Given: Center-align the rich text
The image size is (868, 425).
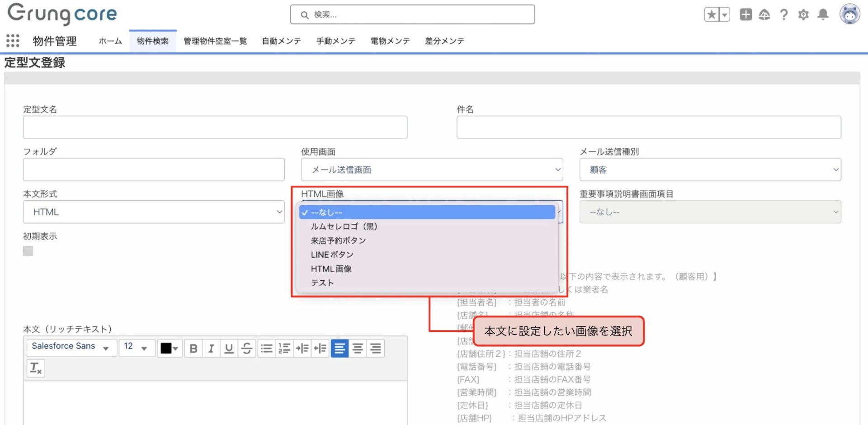Looking at the screenshot, I should coord(358,349).
